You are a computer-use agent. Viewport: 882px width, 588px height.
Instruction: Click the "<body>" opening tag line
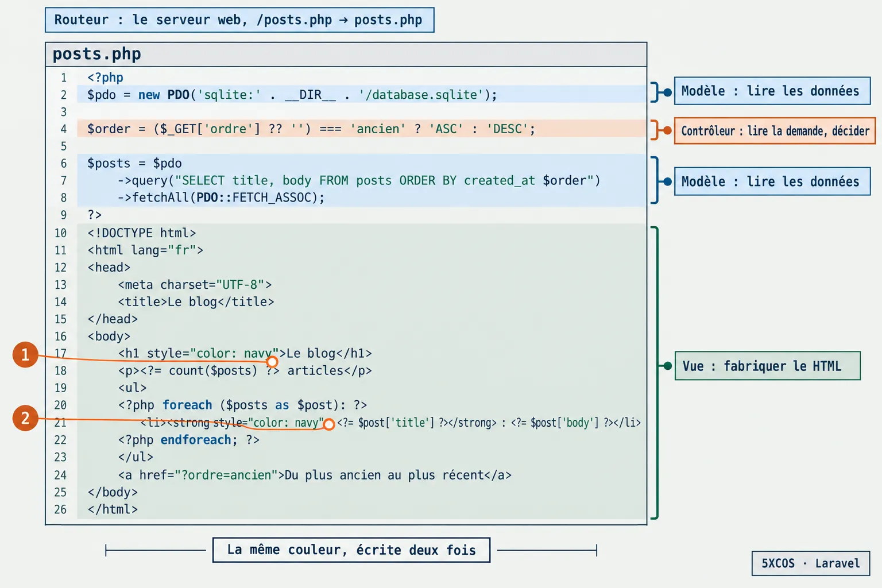[x=109, y=336]
